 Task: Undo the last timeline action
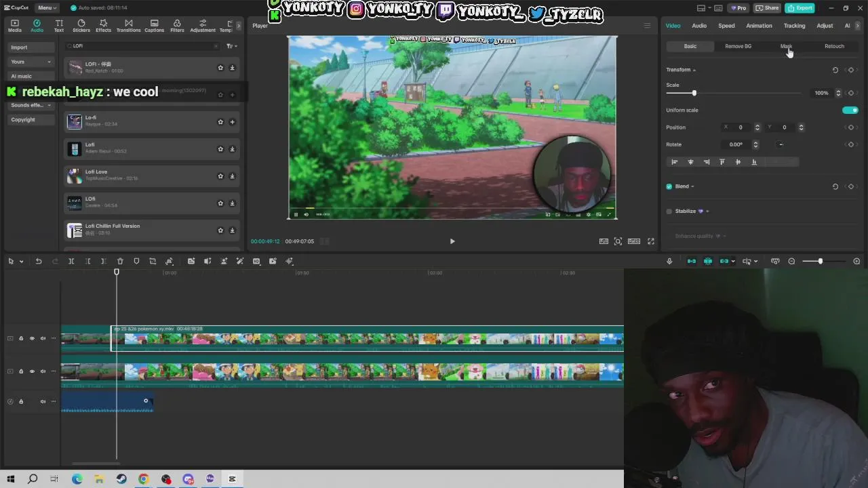pos(39,261)
